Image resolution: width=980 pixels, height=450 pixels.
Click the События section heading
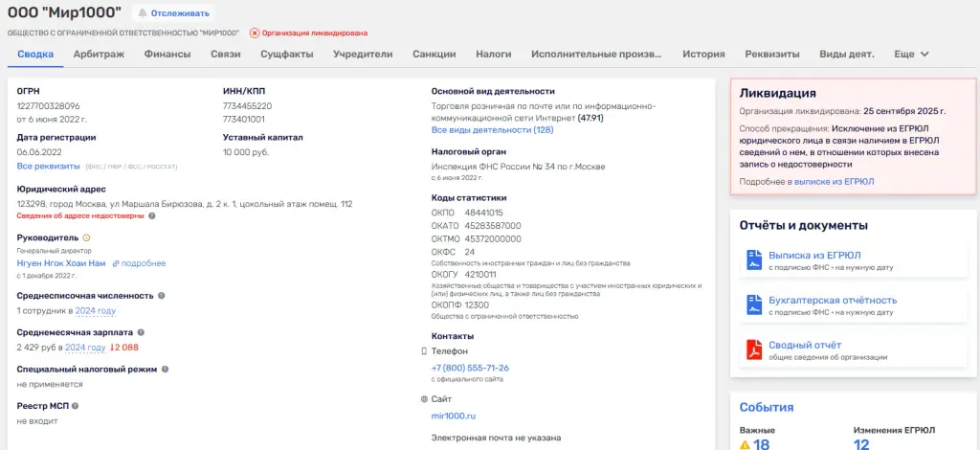[x=767, y=408]
